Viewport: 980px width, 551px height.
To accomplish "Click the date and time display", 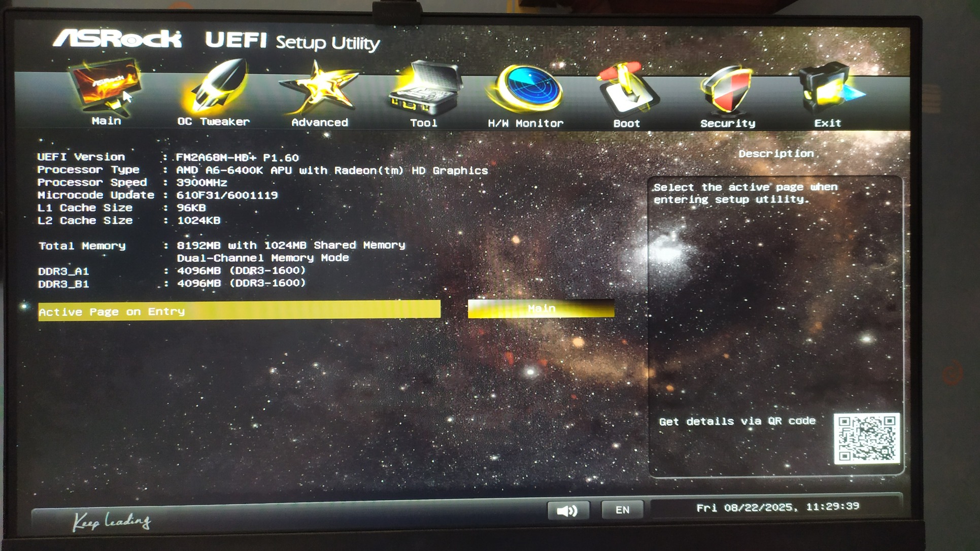I will (x=778, y=506).
